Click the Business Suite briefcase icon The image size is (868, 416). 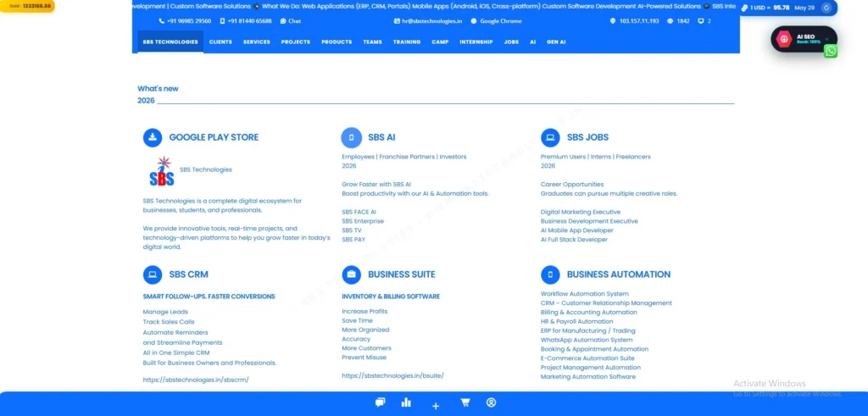click(x=351, y=275)
